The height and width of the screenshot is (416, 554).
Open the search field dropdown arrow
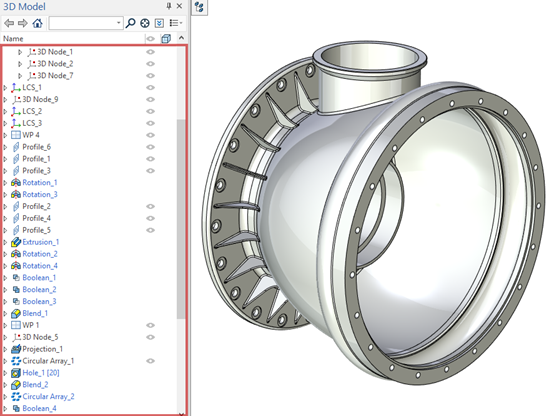(x=119, y=23)
